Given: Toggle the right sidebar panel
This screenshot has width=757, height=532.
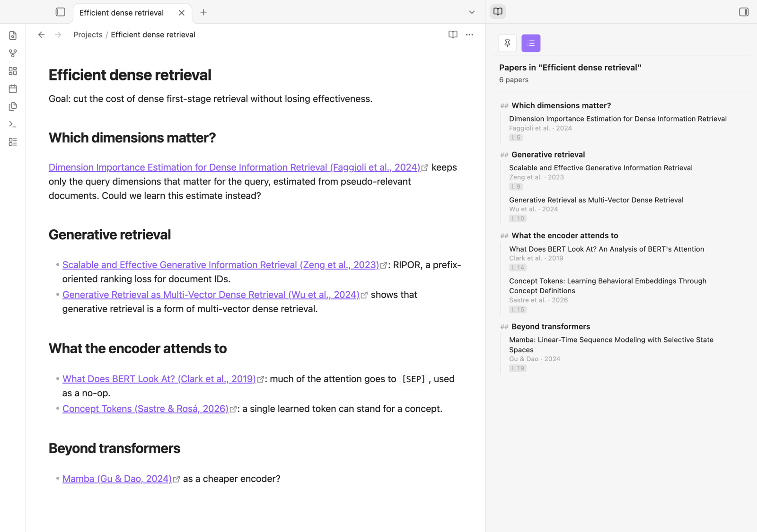Looking at the screenshot, I should point(744,12).
